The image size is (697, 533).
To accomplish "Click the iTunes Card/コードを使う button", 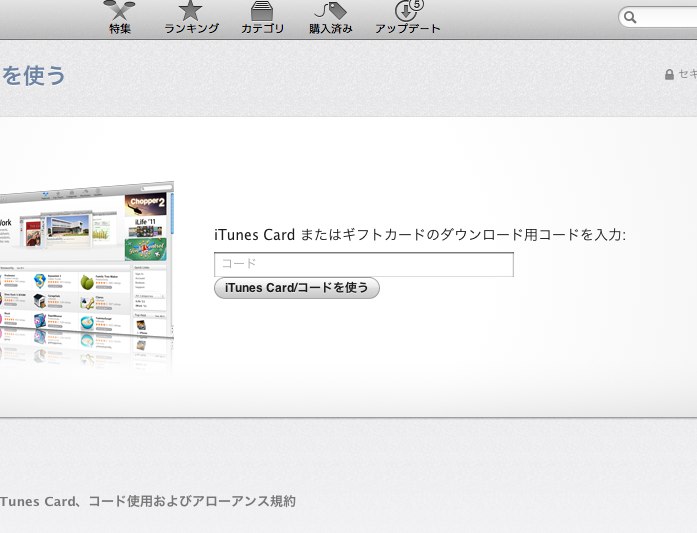I will (x=296, y=288).
